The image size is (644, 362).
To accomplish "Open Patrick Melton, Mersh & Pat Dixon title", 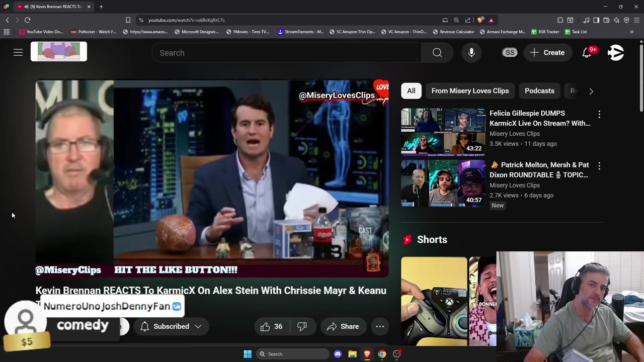I will [539, 170].
